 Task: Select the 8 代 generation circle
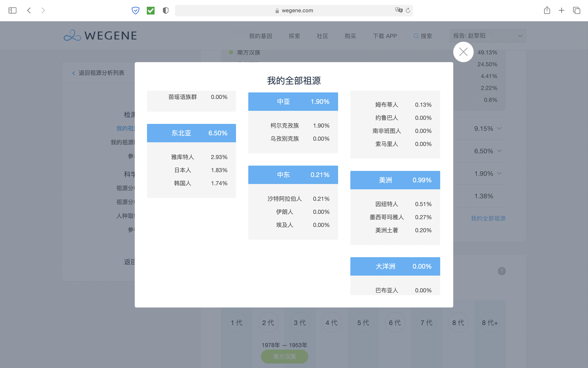coord(458,322)
